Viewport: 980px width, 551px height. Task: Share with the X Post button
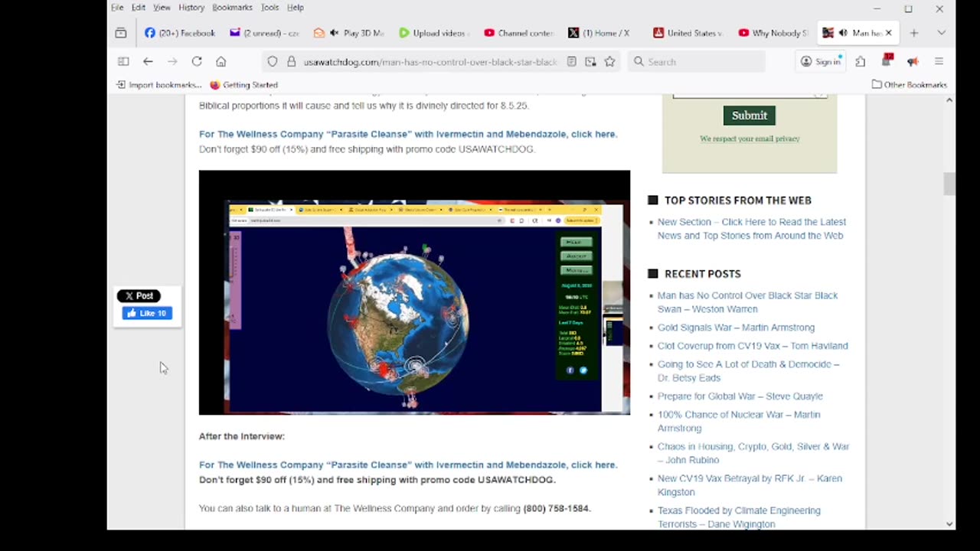(139, 295)
